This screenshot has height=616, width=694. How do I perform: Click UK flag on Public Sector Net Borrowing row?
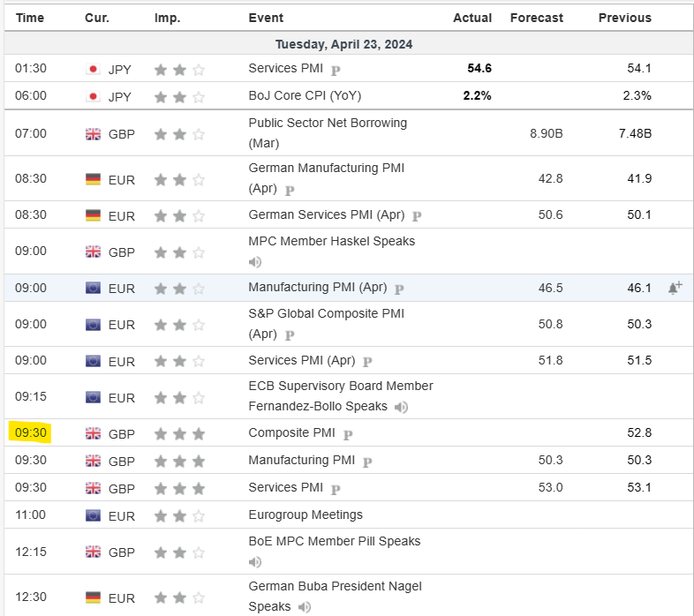click(93, 134)
